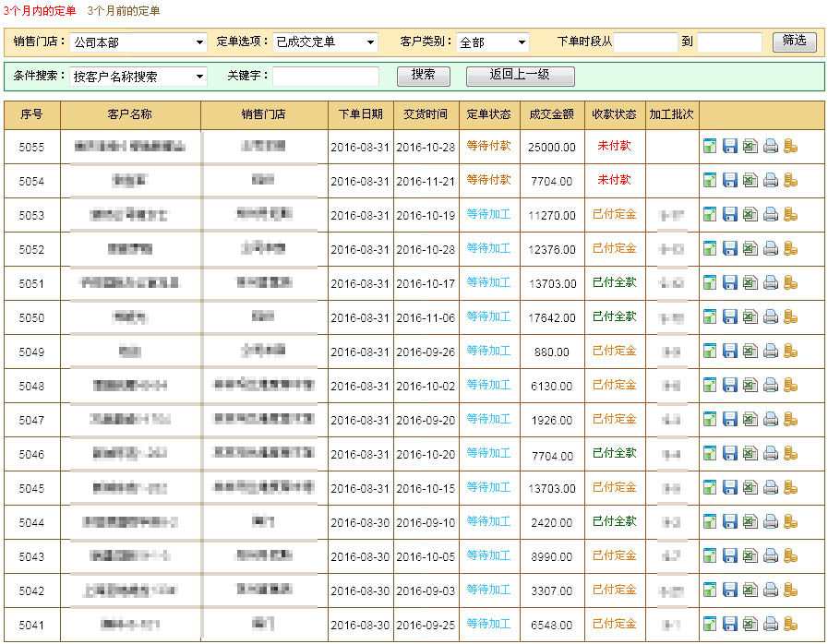Open the 定单选项 order option dropdown
Viewport: 828px width, 644px height.
click(x=326, y=42)
